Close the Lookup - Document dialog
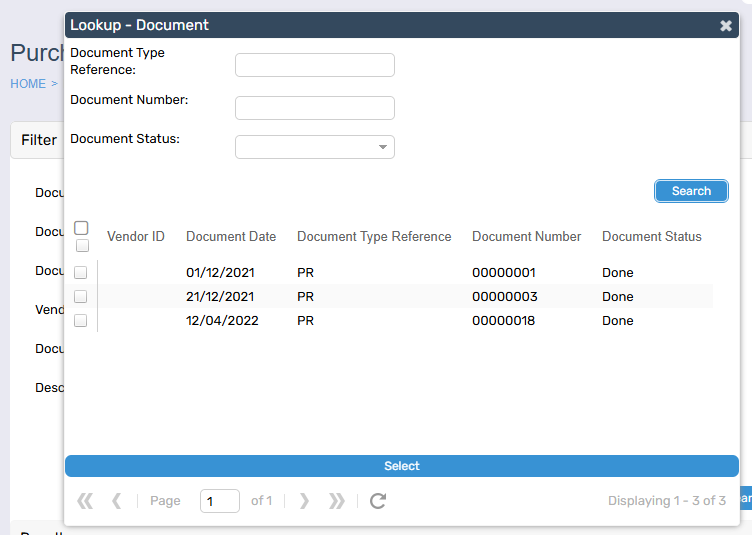The image size is (752, 535). tap(726, 26)
